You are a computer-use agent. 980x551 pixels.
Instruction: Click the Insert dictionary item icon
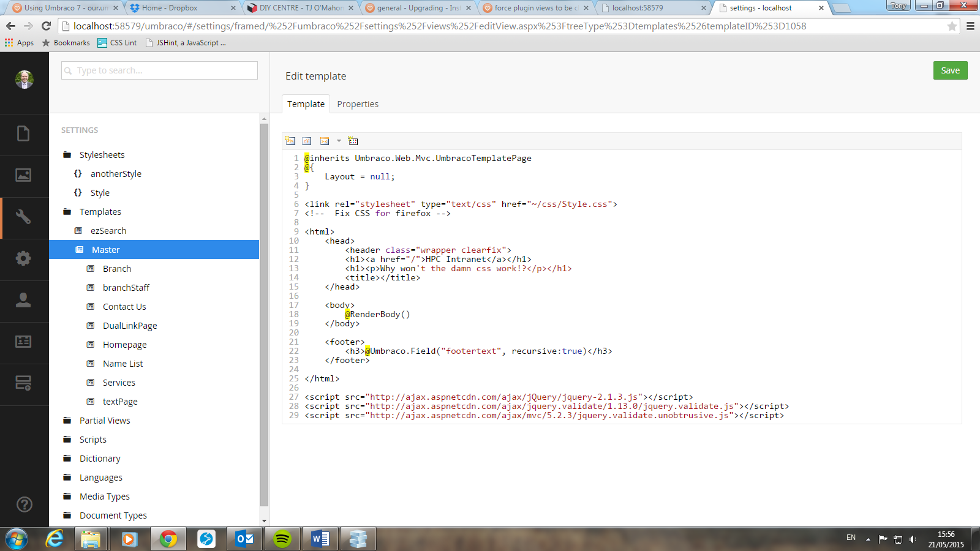pyautogui.click(x=307, y=141)
